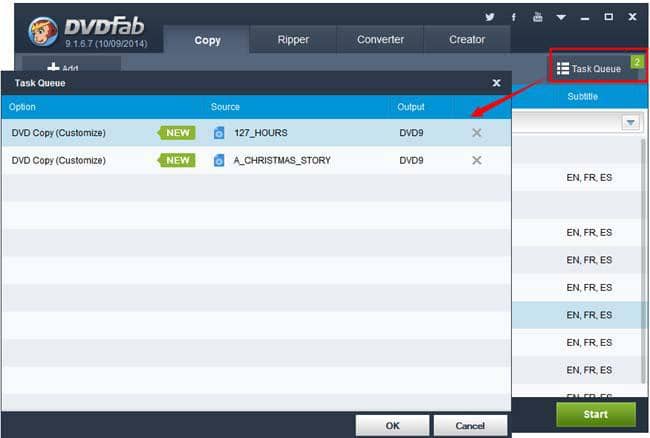Switch to the Creator tab

pyautogui.click(x=467, y=39)
